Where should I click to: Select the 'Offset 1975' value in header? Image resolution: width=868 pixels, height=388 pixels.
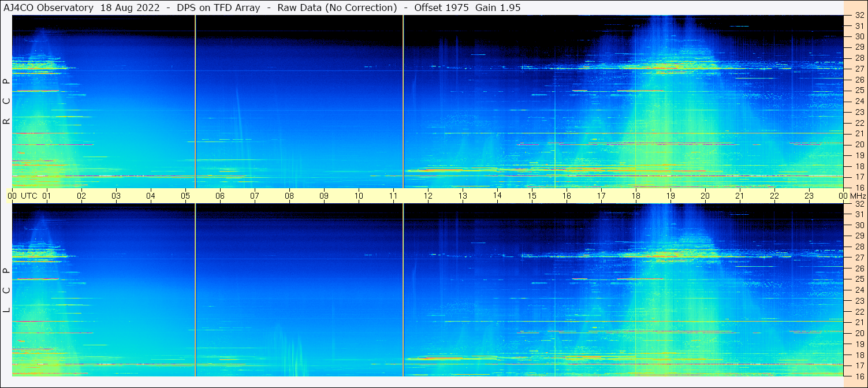pyautogui.click(x=441, y=8)
